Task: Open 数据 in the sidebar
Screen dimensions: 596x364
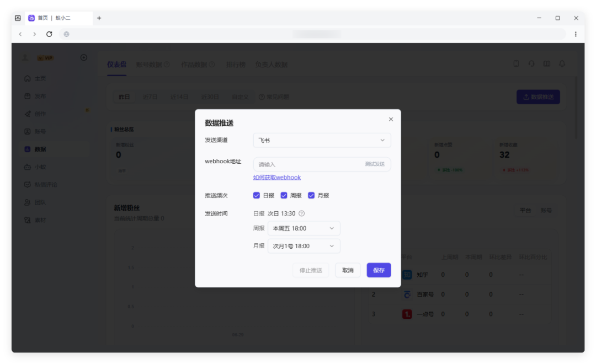Action: pyautogui.click(x=54, y=149)
